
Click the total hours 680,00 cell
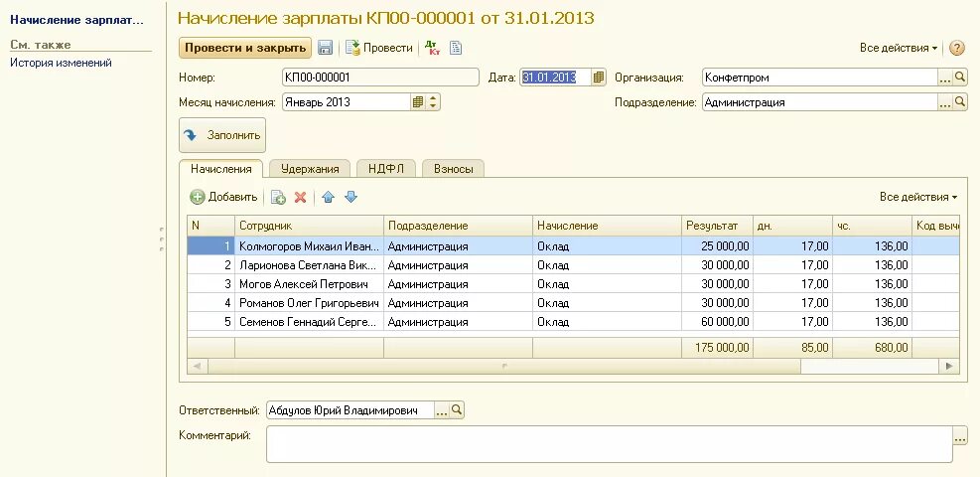point(871,348)
